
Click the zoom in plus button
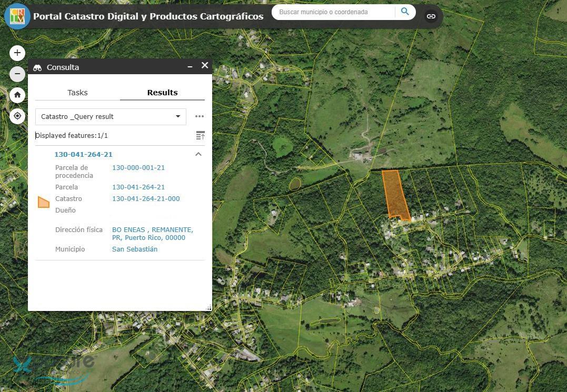coord(17,53)
